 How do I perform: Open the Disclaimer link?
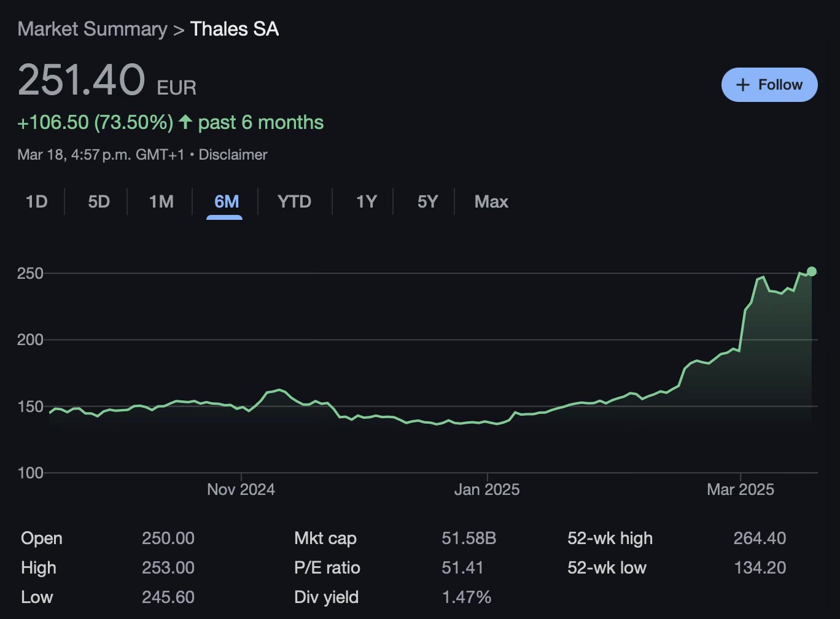pos(233,155)
